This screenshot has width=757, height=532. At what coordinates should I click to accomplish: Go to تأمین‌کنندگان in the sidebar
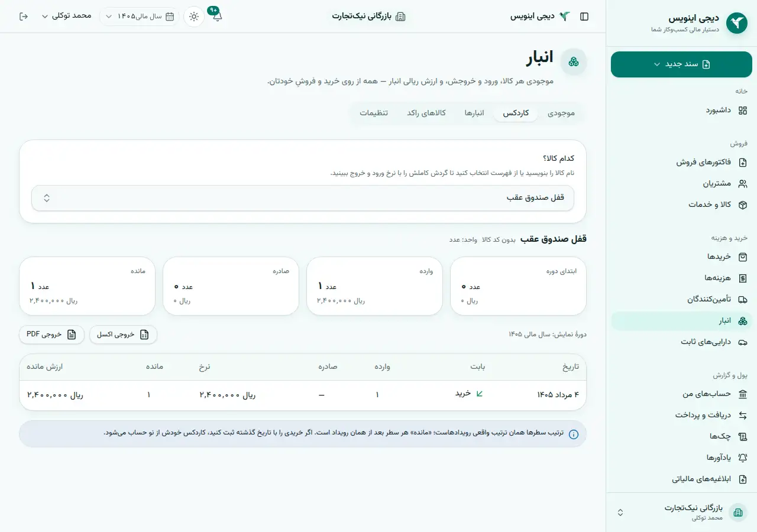(681, 299)
